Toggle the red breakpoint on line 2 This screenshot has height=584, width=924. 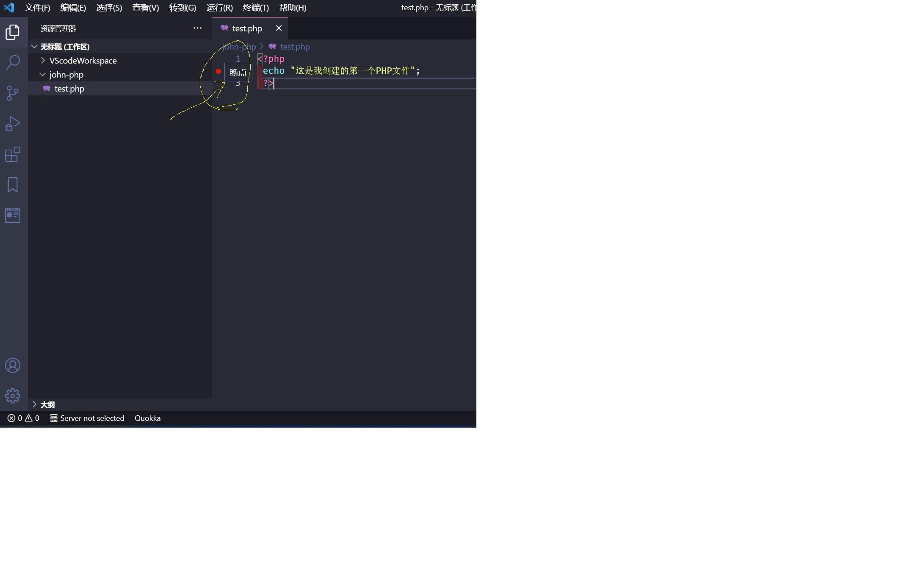point(219,71)
